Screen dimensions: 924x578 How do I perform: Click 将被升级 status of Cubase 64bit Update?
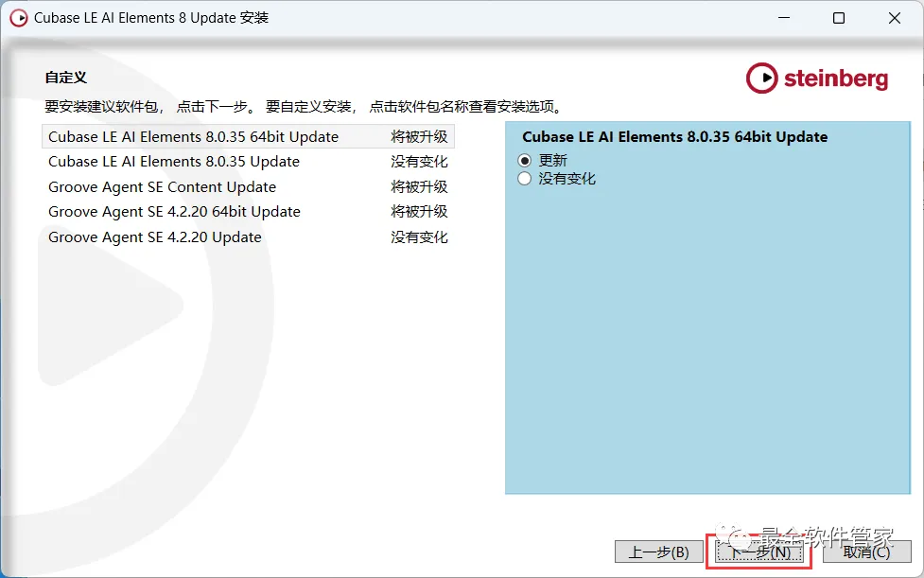pos(419,136)
